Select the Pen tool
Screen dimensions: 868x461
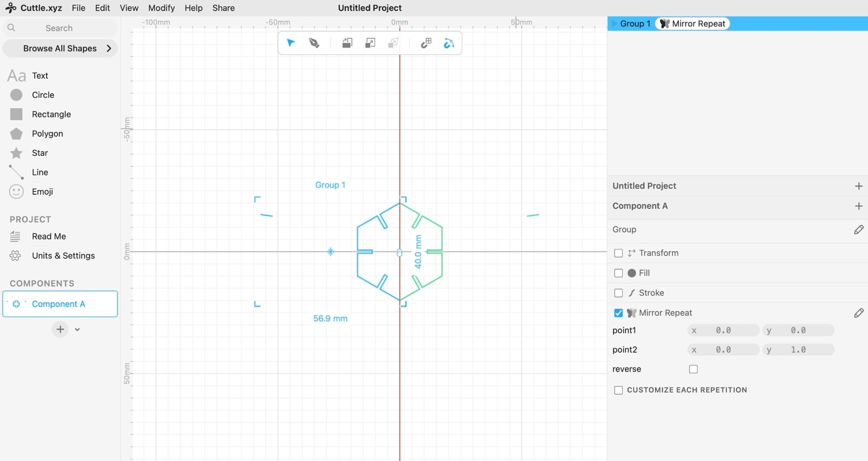coord(314,43)
